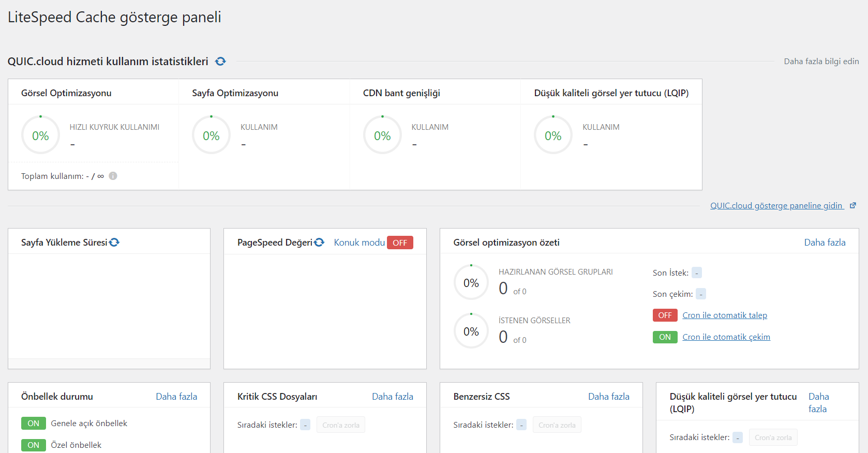Toggle Konuk modu OFF badge

coord(400,243)
